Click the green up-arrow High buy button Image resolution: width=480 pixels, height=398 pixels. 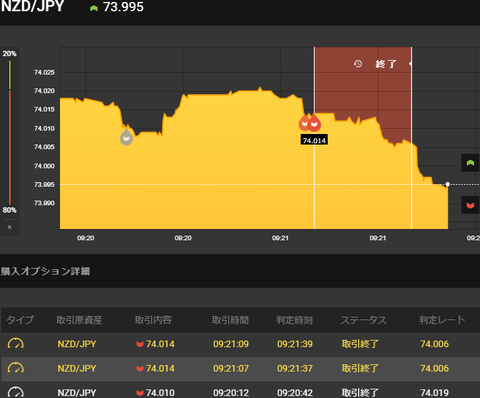click(x=470, y=163)
